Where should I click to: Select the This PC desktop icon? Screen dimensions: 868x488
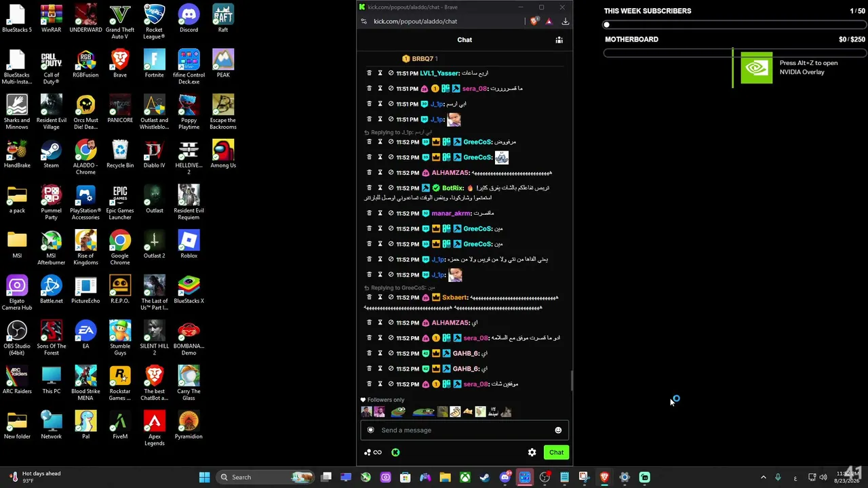click(51, 380)
